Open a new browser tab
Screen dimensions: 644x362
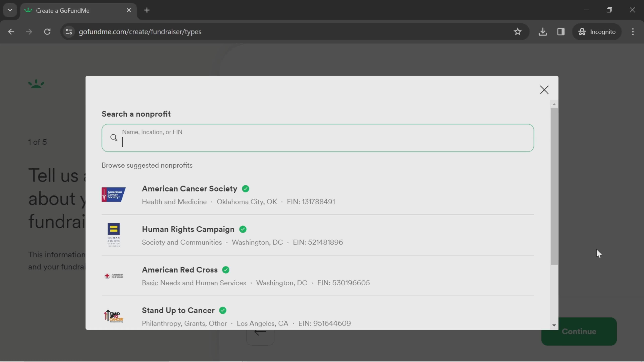147,10
